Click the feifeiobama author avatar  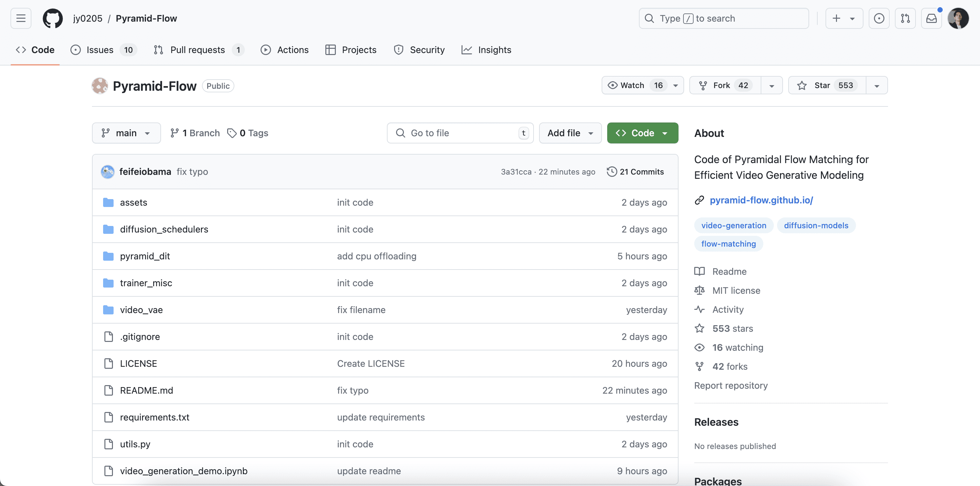point(108,172)
